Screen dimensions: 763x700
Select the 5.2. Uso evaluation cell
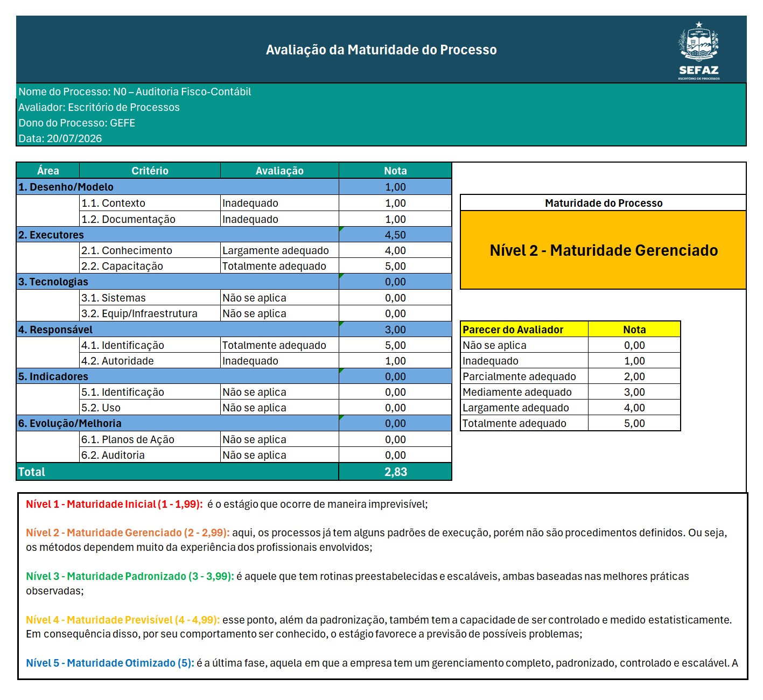[x=279, y=408]
